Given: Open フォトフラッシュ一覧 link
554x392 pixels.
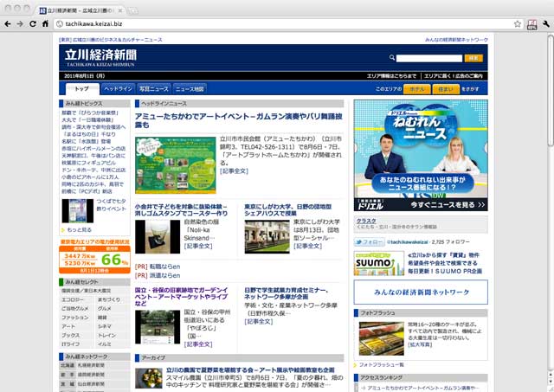Looking at the screenshot, I should [381, 364].
